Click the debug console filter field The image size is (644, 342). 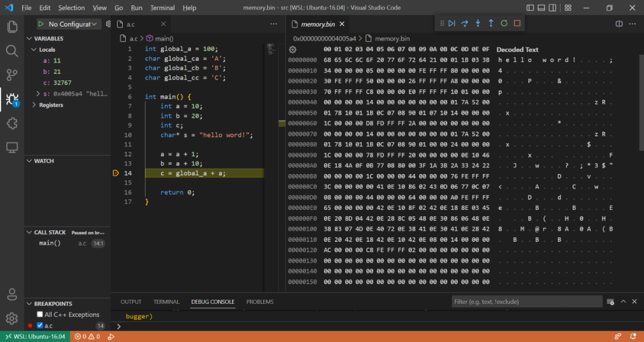[x=527, y=301]
